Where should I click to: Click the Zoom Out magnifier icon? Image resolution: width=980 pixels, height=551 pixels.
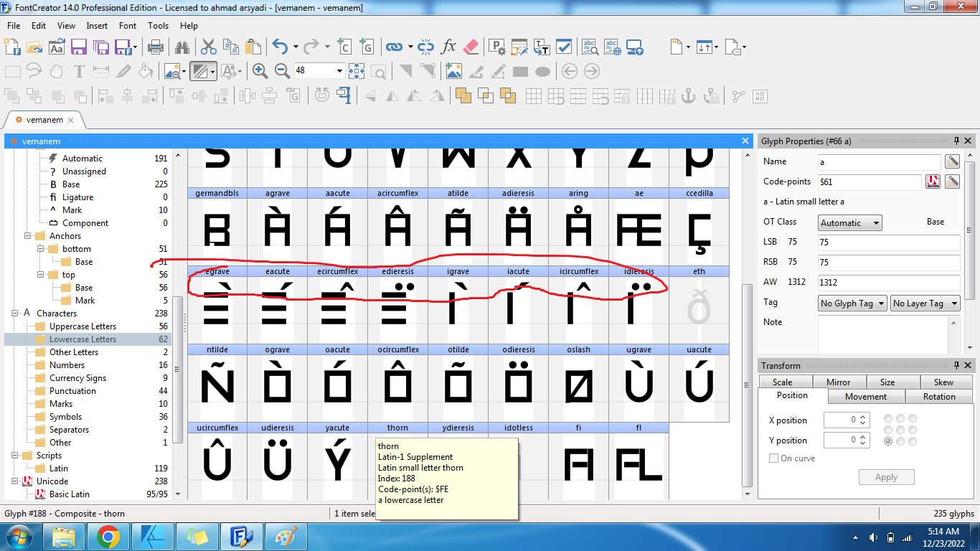pos(282,70)
